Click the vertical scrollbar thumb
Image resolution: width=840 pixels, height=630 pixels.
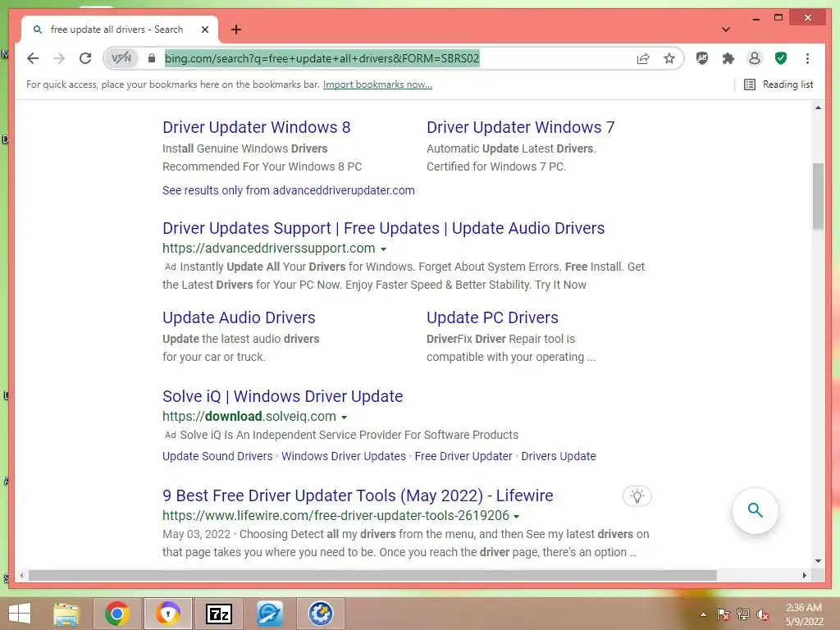[818, 196]
